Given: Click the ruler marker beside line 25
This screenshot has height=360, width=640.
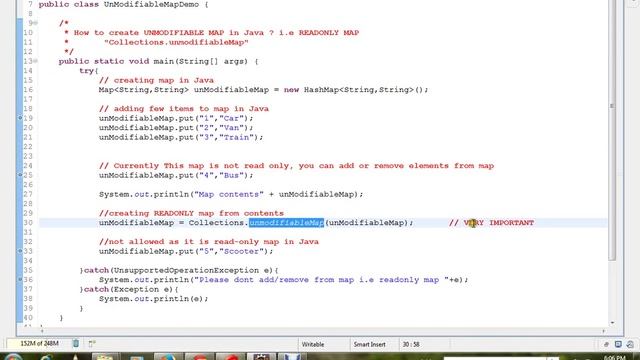Looking at the screenshot, I should point(20,175).
